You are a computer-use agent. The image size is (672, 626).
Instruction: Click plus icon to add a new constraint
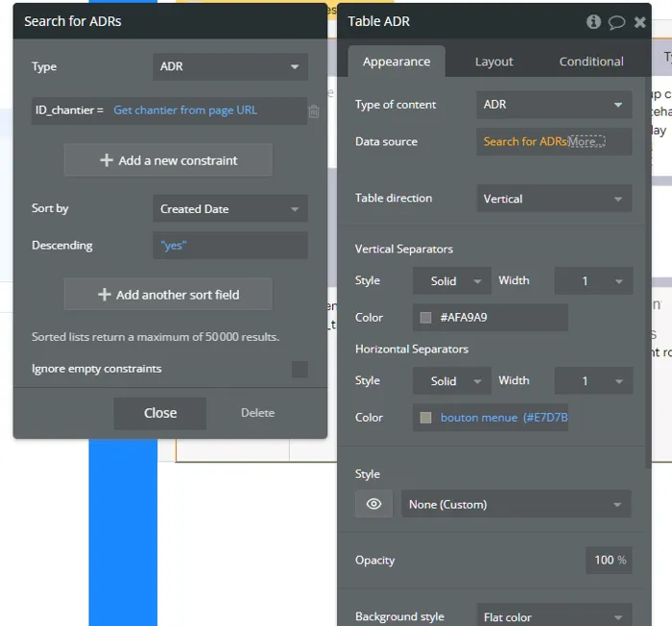click(107, 160)
